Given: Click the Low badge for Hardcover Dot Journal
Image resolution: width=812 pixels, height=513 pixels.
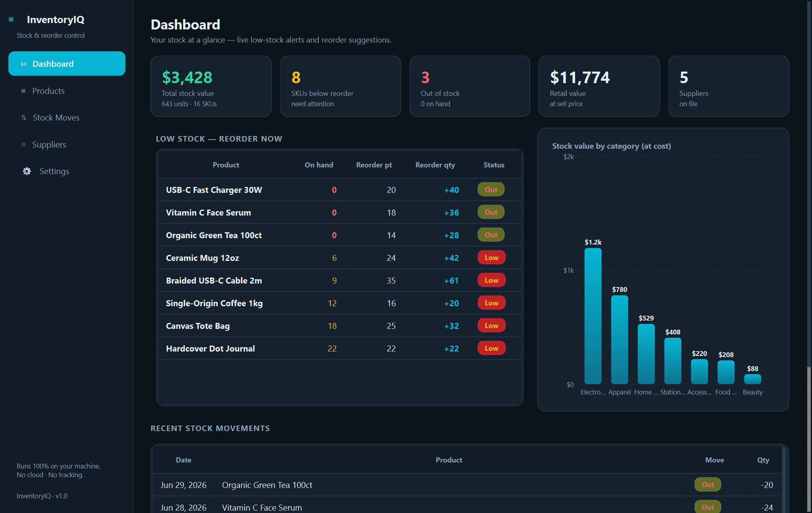Looking at the screenshot, I should pos(492,348).
